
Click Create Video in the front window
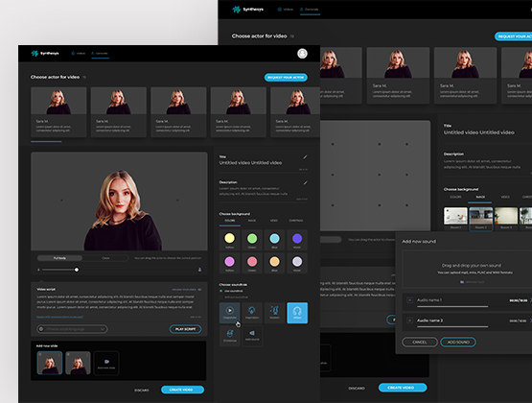182,390
